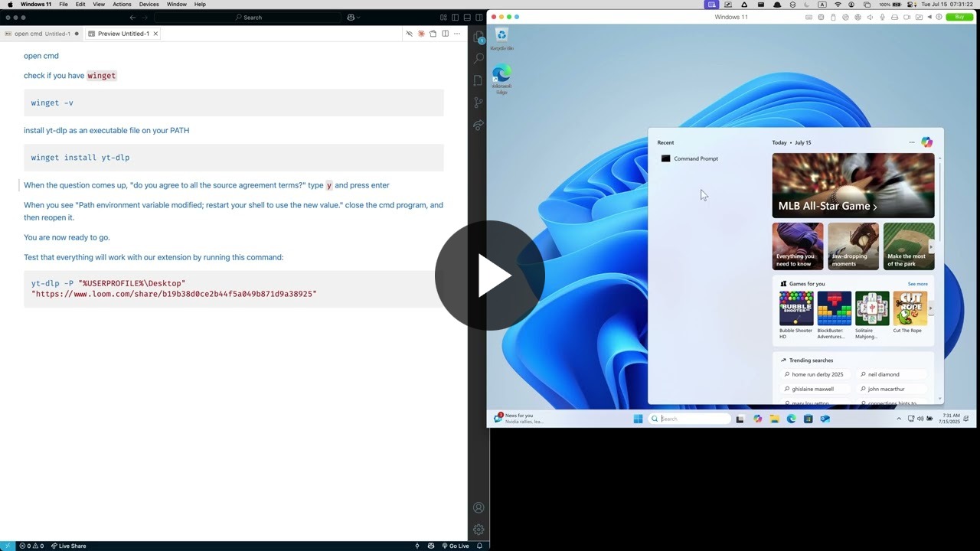980x551 pixels.
Task: Open the Help menu in the Mac menu bar
Action: tap(200, 5)
